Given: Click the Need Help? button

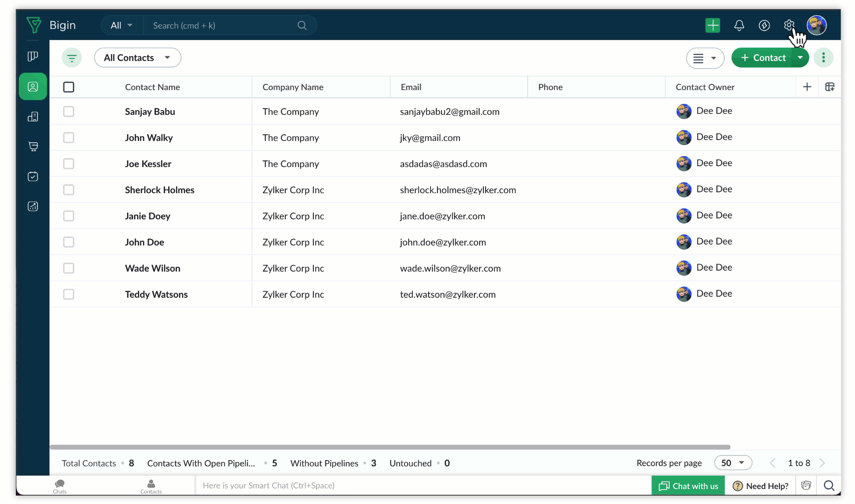Looking at the screenshot, I should pos(760,486).
